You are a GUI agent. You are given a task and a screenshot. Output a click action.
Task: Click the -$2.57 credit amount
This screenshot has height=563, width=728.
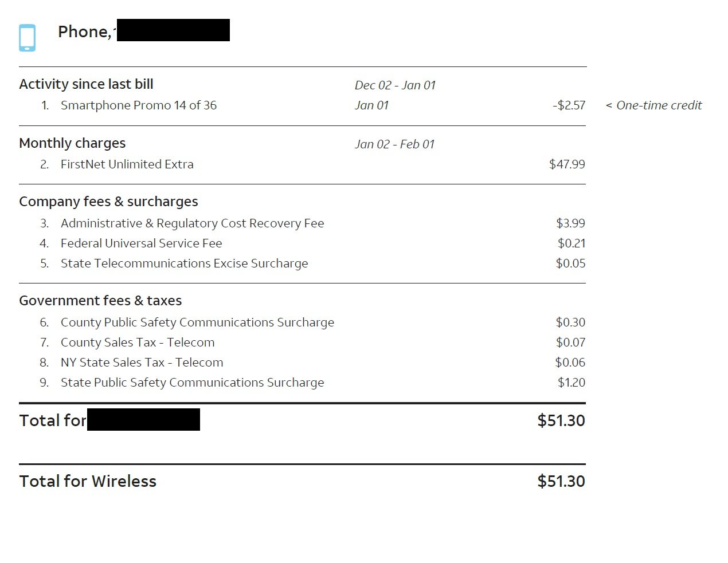click(x=569, y=105)
